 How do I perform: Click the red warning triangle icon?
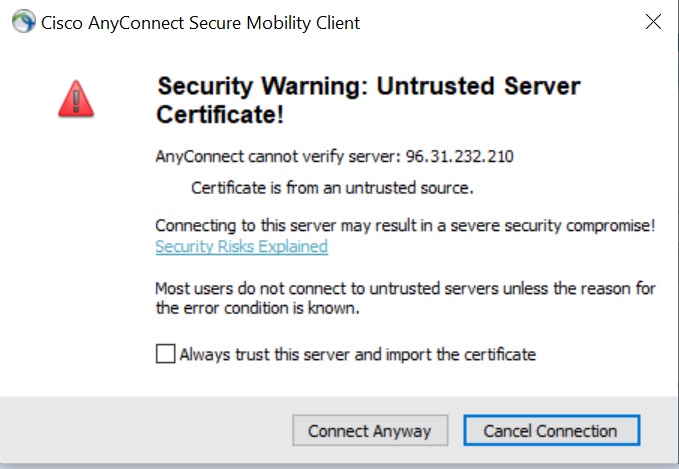[x=76, y=99]
